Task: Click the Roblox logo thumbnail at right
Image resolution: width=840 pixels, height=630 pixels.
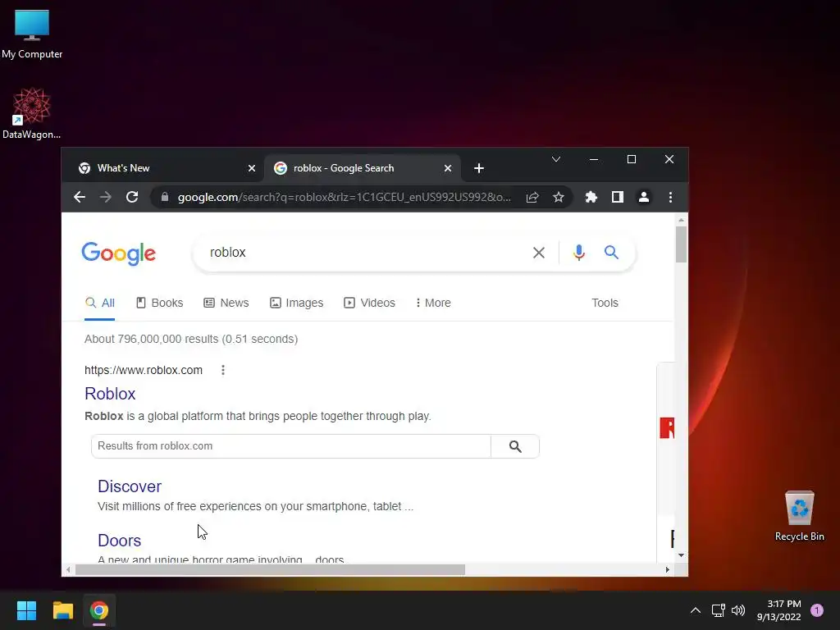Action: point(667,428)
